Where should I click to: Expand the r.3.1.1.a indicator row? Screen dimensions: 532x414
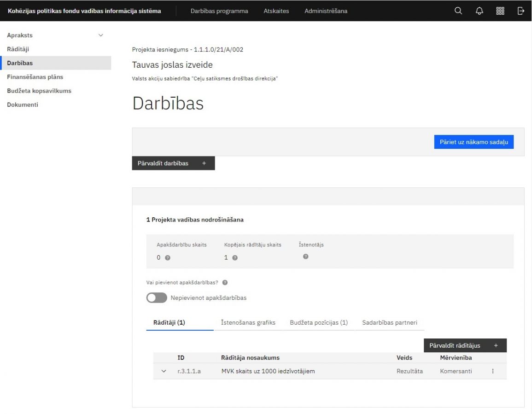pyautogui.click(x=164, y=371)
